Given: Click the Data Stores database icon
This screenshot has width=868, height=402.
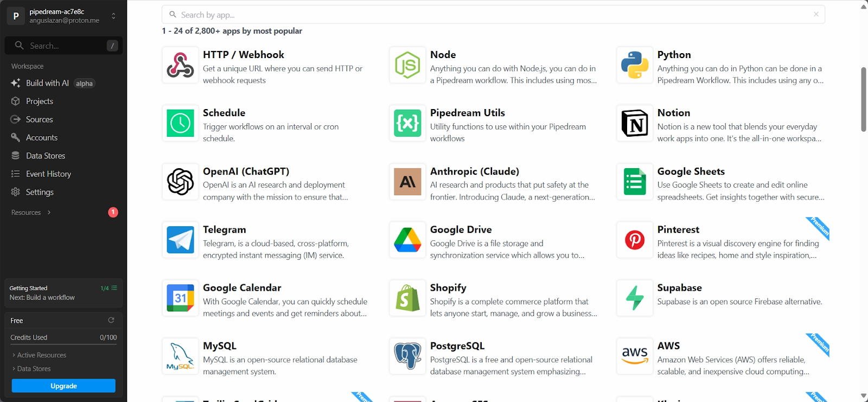Looking at the screenshot, I should click(x=16, y=156).
